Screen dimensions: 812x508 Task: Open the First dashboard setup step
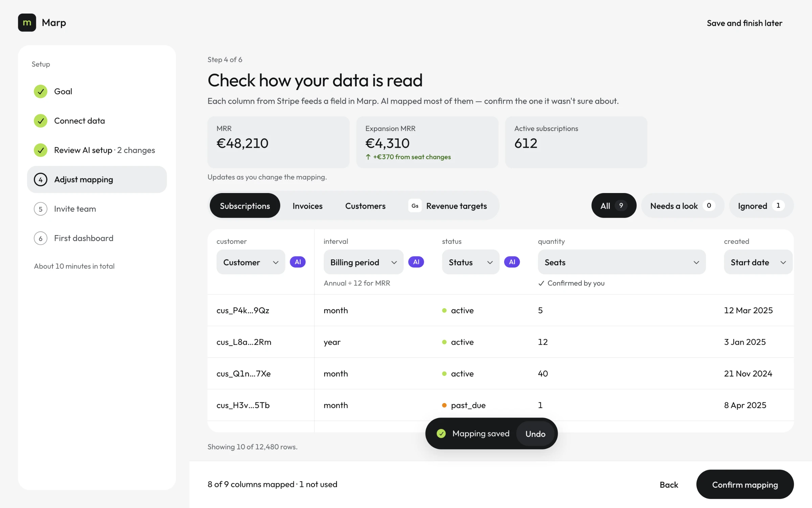[97, 238]
